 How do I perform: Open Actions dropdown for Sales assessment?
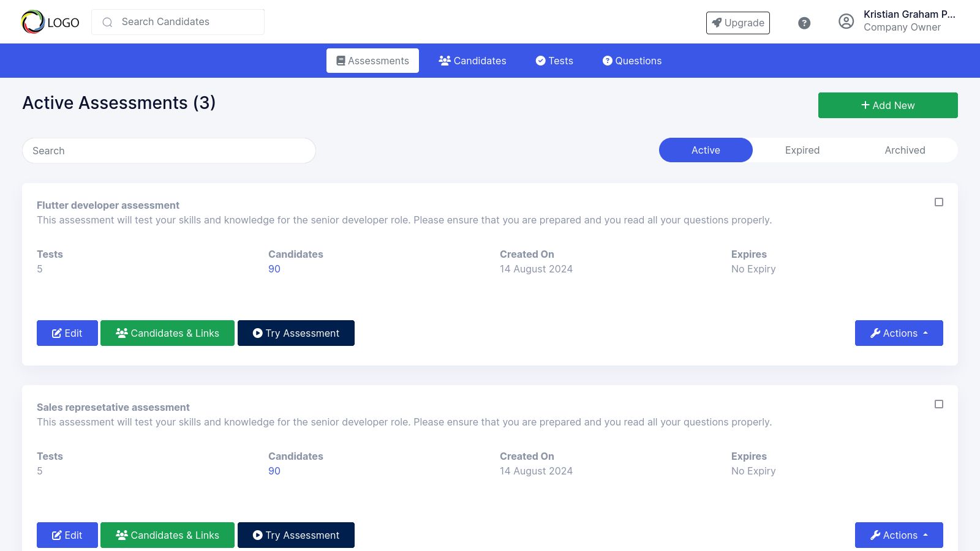(x=899, y=535)
